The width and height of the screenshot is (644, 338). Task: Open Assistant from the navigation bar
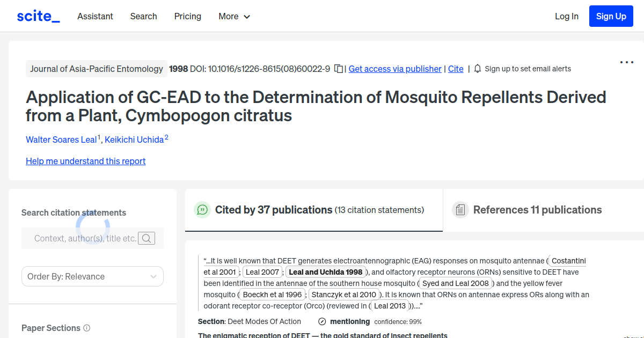(x=95, y=16)
